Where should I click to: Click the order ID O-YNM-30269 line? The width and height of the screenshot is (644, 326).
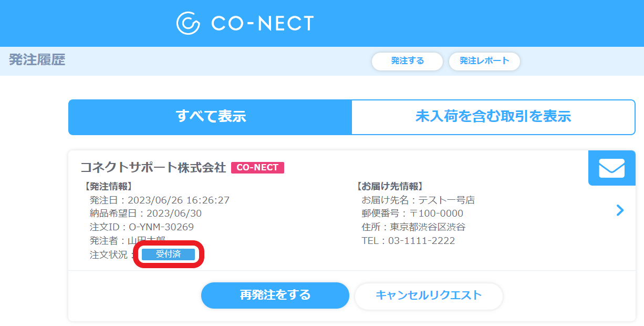[x=142, y=227]
